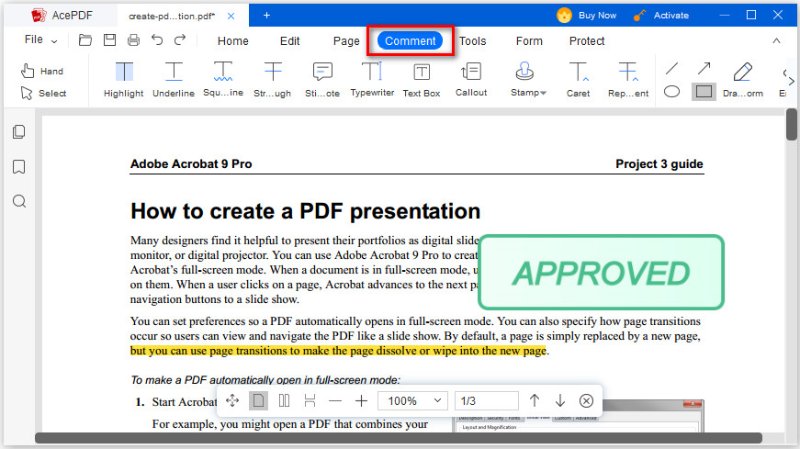Go to the next page
The width and height of the screenshot is (800, 449).
coord(560,401)
